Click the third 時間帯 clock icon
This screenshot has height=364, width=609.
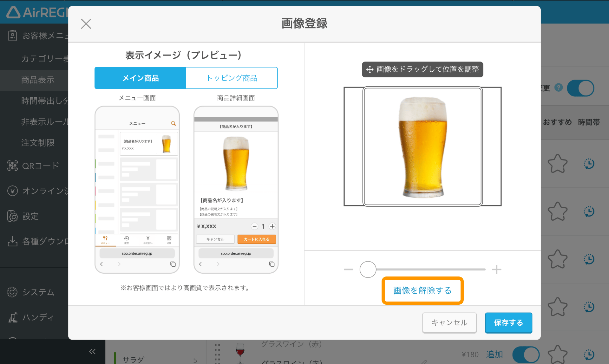589,259
